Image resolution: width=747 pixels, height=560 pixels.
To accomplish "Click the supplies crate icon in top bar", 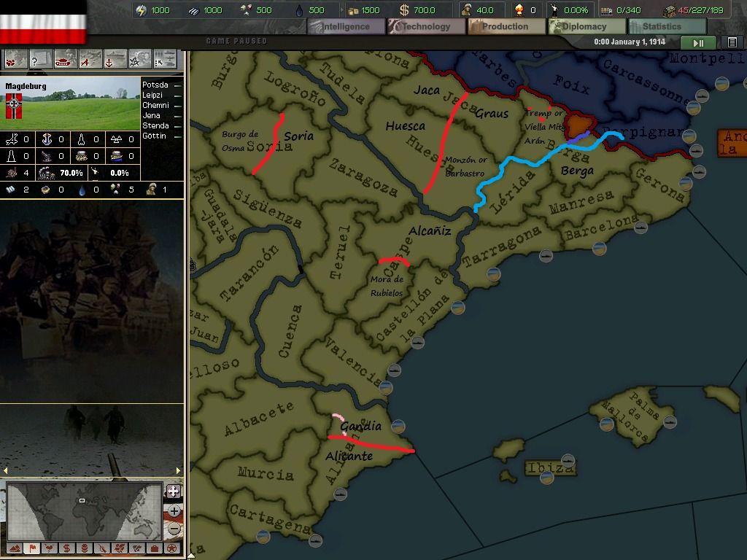I will tap(353, 10).
